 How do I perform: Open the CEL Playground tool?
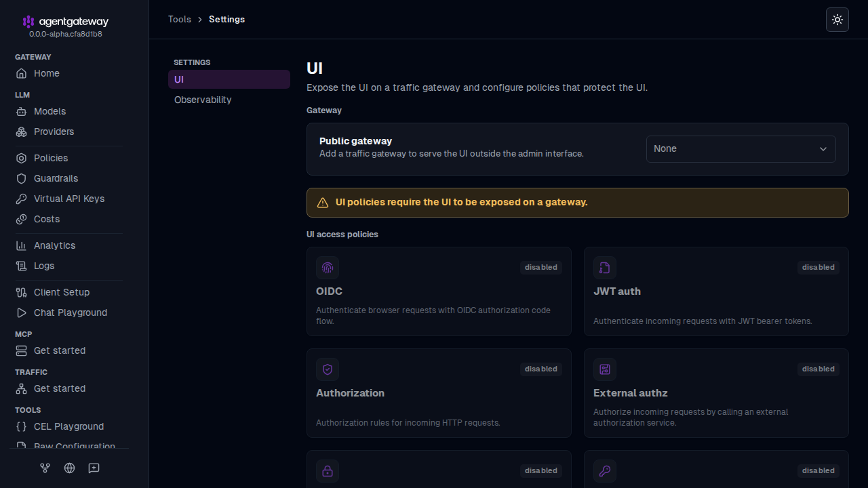68,426
